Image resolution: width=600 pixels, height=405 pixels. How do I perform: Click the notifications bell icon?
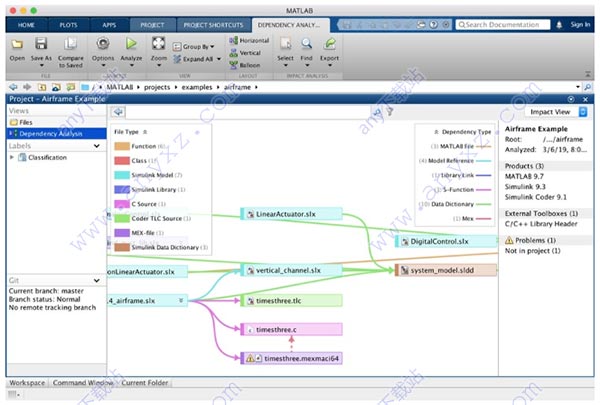(559, 25)
